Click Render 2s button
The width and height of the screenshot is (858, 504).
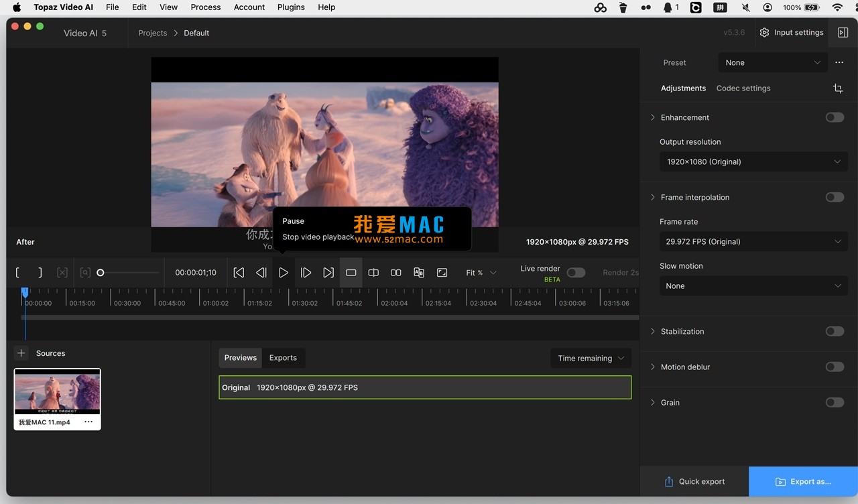620,273
